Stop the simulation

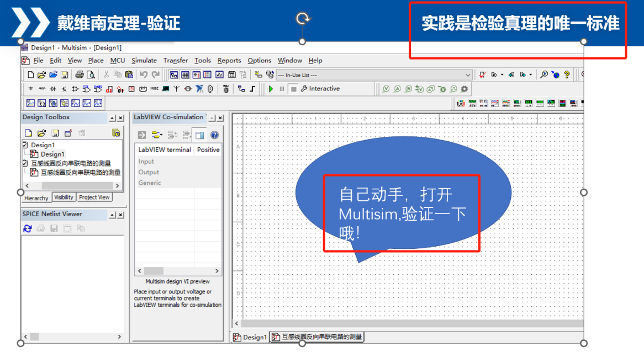293,89
